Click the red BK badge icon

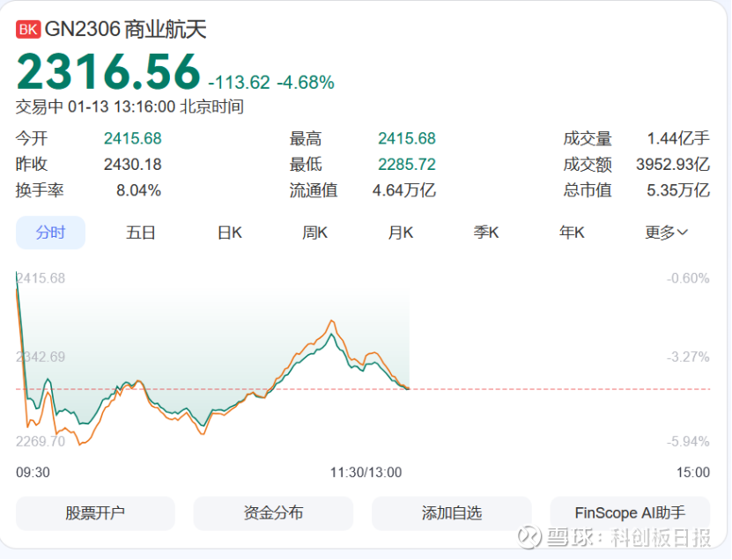(x=28, y=29)
